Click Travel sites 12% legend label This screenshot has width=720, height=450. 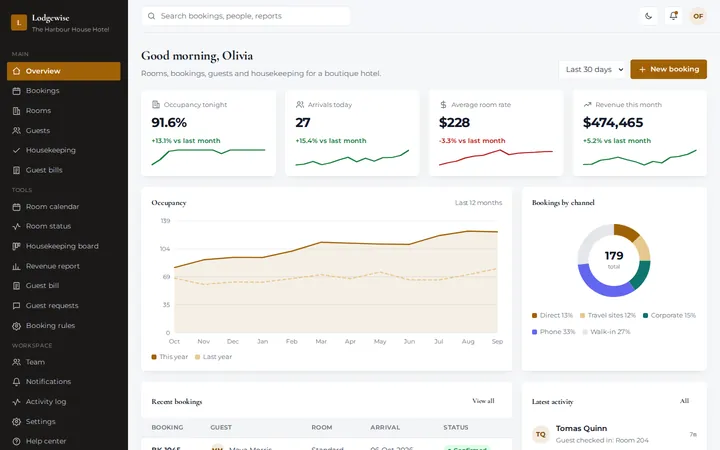pyautogui.click(x=612, y=315)
